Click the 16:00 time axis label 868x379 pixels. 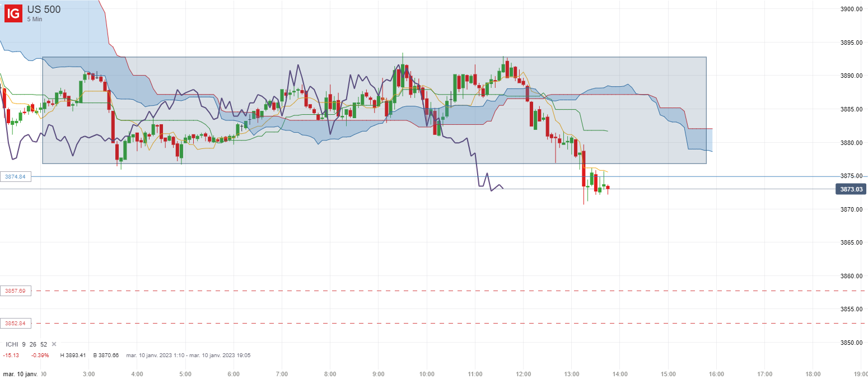coord(717,374)
